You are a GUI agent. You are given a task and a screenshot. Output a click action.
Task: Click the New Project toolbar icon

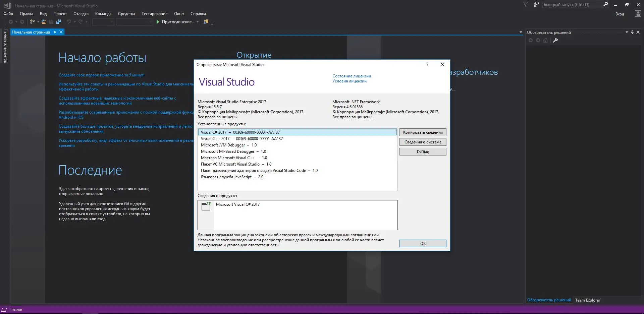tap(32, 21)
